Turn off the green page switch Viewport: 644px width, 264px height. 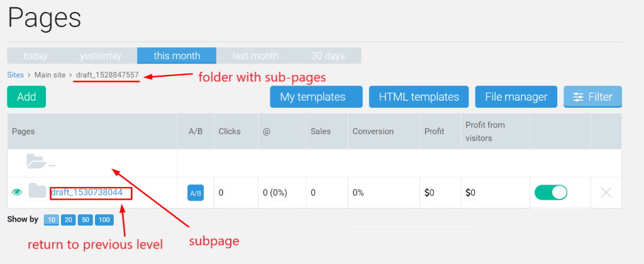tap(551, 192)
